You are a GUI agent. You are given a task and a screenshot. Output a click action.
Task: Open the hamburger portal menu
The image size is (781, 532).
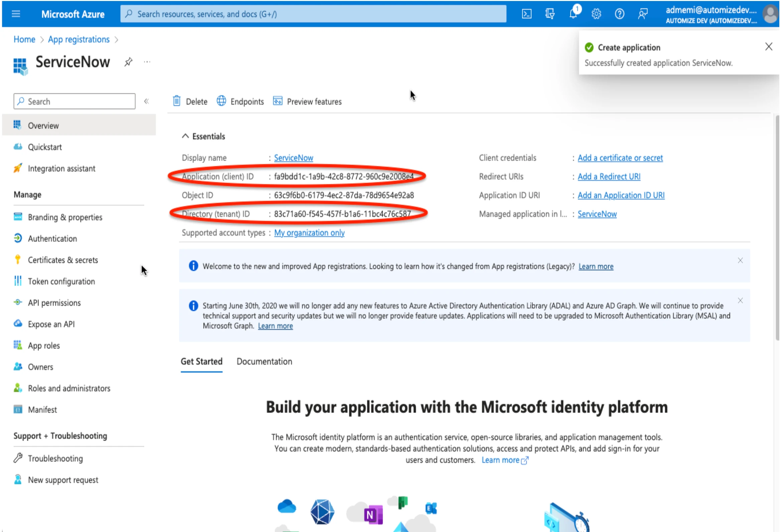tap(16, 14)
